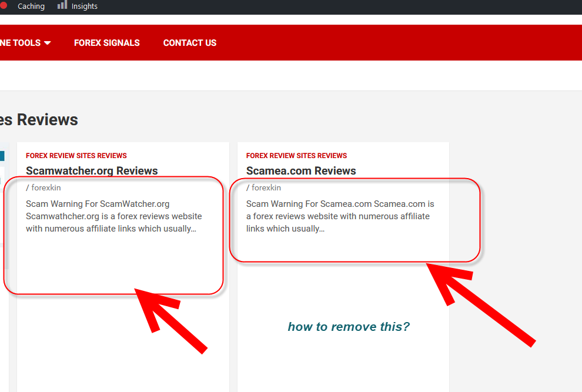This screenshot has width=582, height=392.
Task: Click the Reviews page heading
Action: (x=39, y=120)
